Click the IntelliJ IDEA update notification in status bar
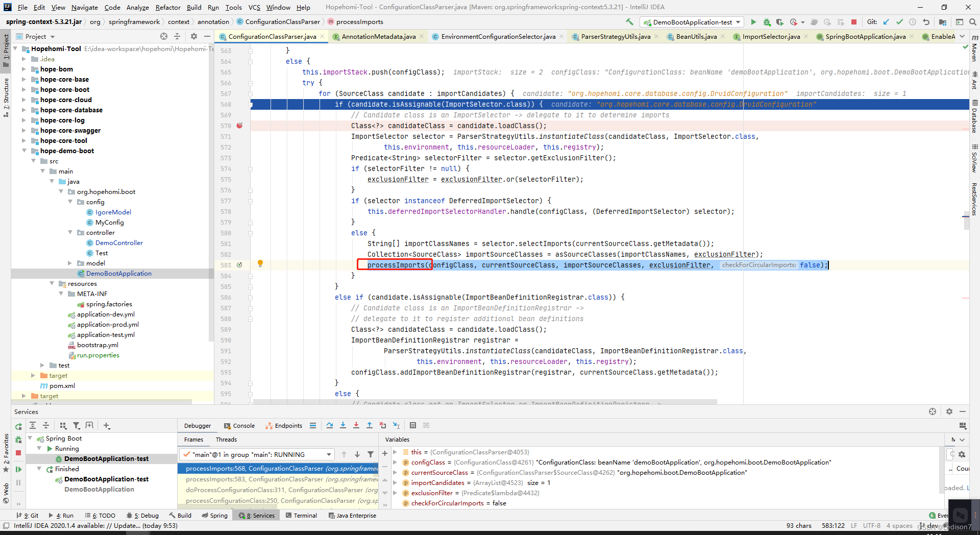Screen dimensions: 980x535 95,525
